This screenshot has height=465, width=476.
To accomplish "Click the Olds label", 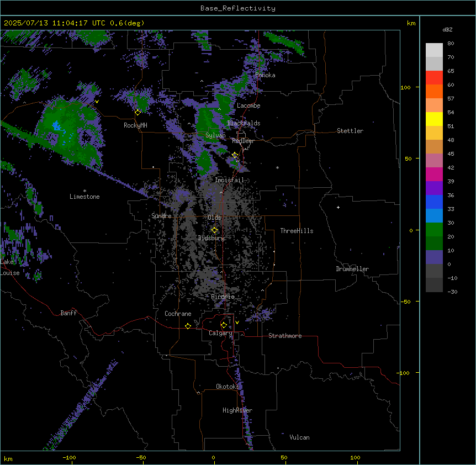I will click(214, 218).
